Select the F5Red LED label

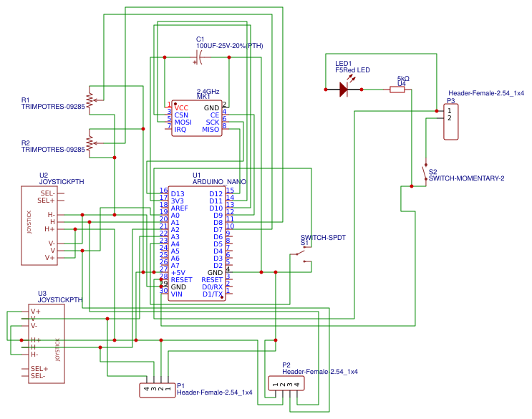352,70
